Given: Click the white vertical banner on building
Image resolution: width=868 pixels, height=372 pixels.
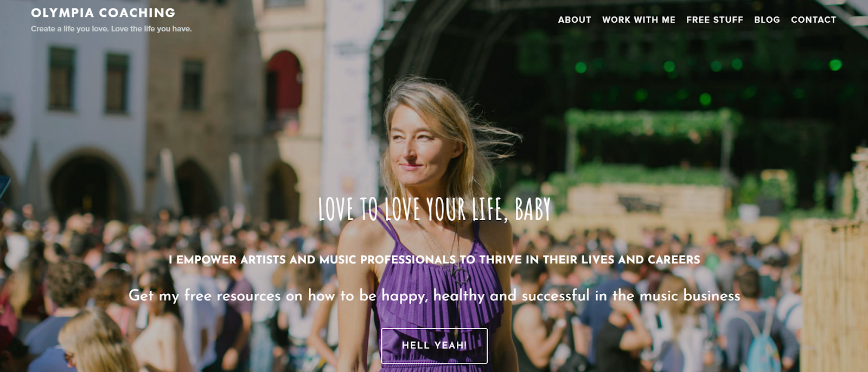Looking at the screenshot, I should 347,98.
